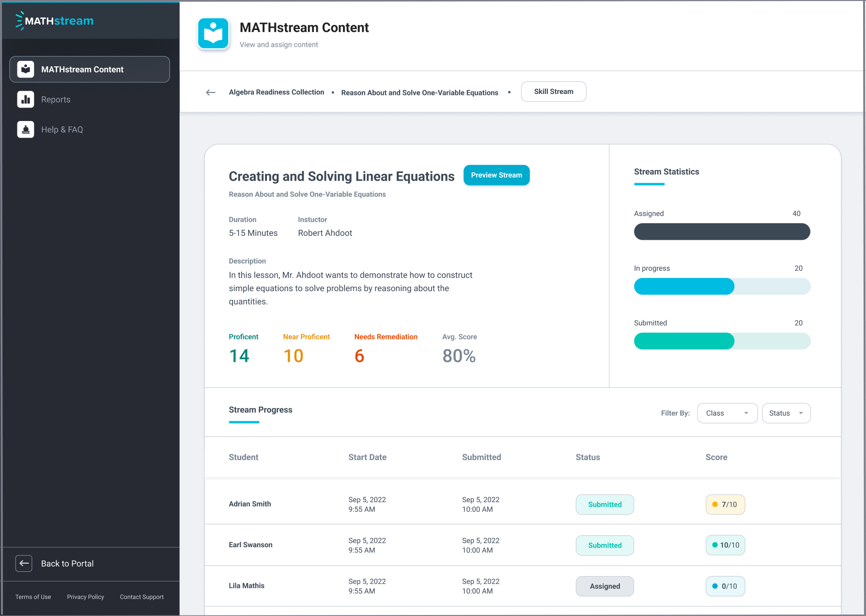The image size is (866, 616).
Task: Click the Back to Portal arrow icon
Action: pyautogui.click(x=24, y=563)
